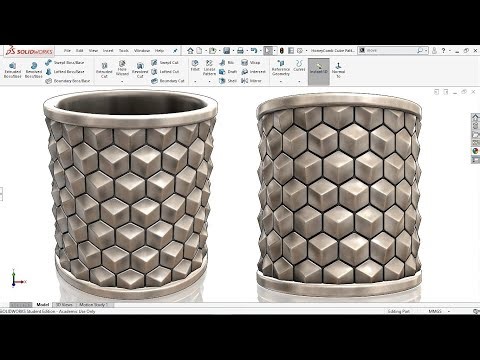Click the Print icon

pos(240,51)
